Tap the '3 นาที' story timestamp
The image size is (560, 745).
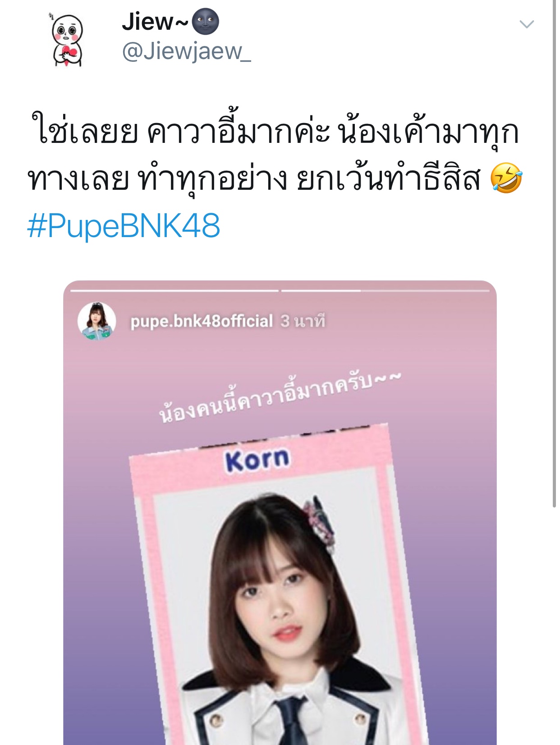(303, 321)
